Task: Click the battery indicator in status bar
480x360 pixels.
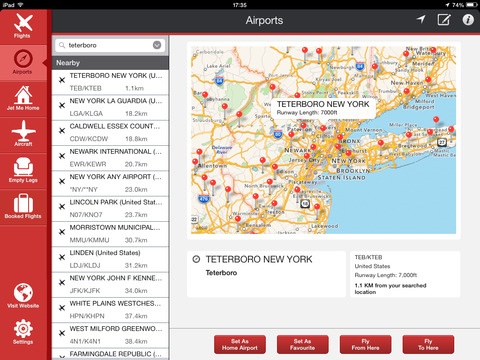Action: point(472,5)
